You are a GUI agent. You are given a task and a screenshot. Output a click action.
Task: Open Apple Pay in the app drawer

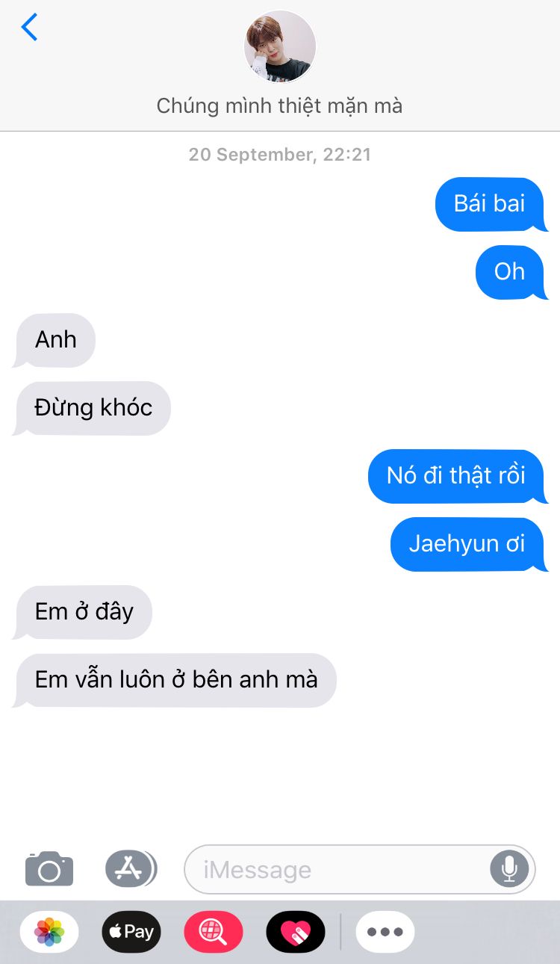[x=131, y=932]
